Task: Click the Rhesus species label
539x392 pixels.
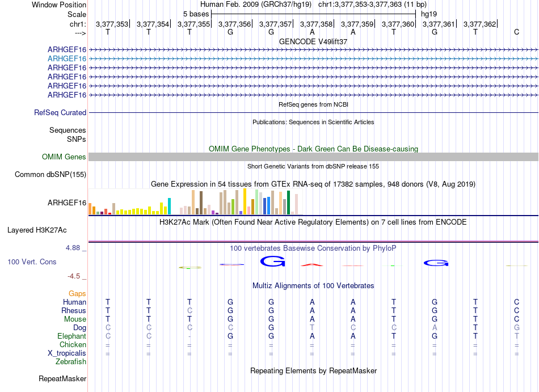Action: click(74, 310)
